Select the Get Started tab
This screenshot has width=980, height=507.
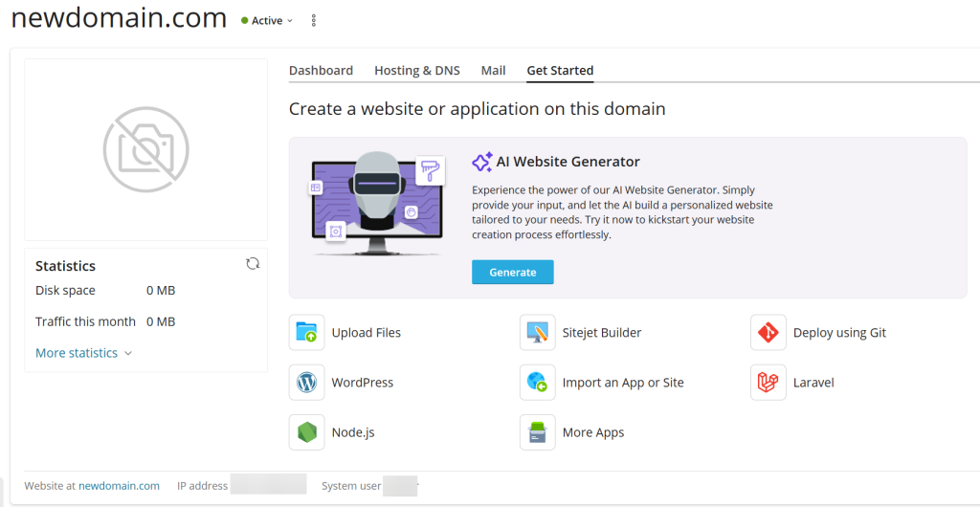560,71
